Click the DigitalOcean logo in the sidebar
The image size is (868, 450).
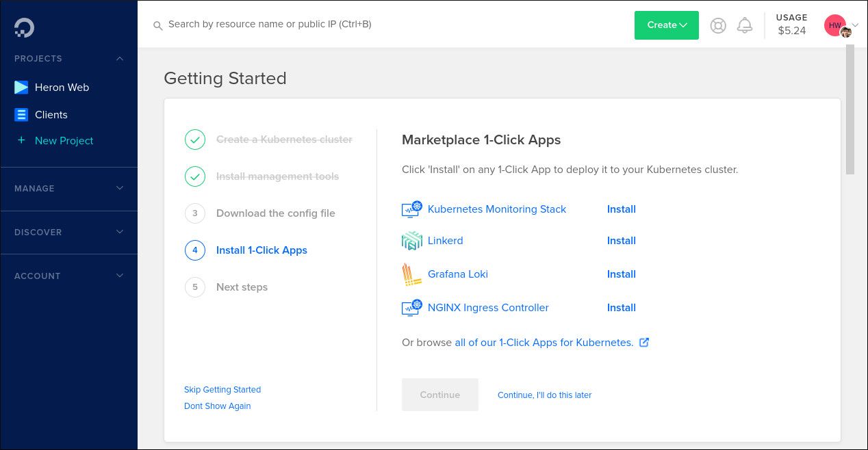pyautogui.click(x=23, y=27)
